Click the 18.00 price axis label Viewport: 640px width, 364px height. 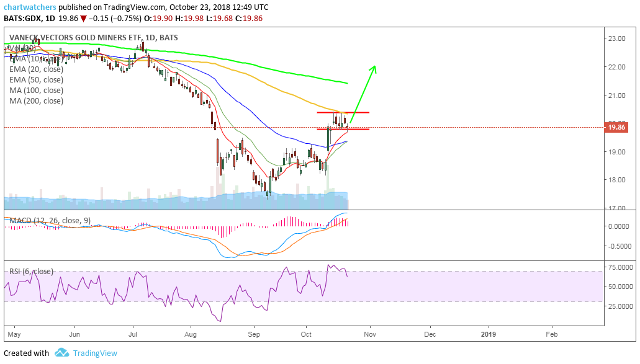[x=617, y=180]
